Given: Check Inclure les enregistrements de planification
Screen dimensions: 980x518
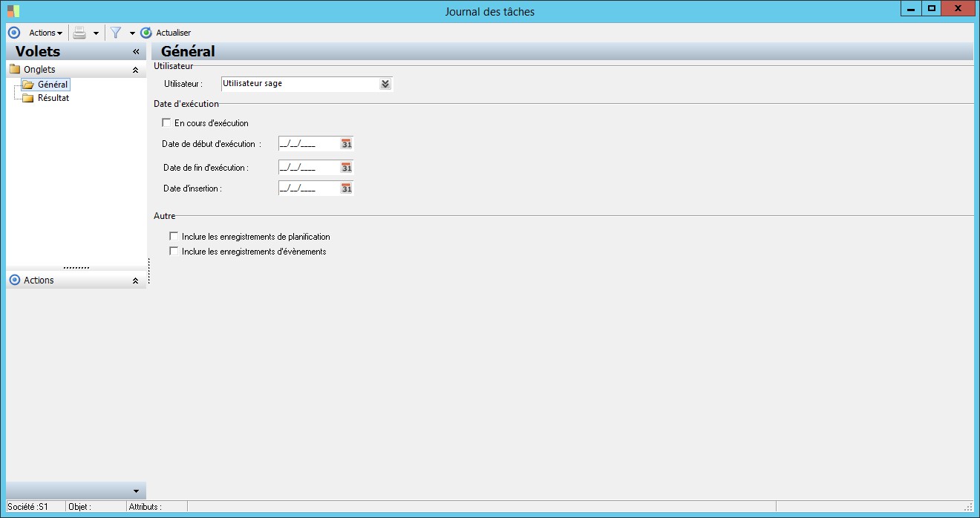Looking at the screenshot, I should coord(174,236).
